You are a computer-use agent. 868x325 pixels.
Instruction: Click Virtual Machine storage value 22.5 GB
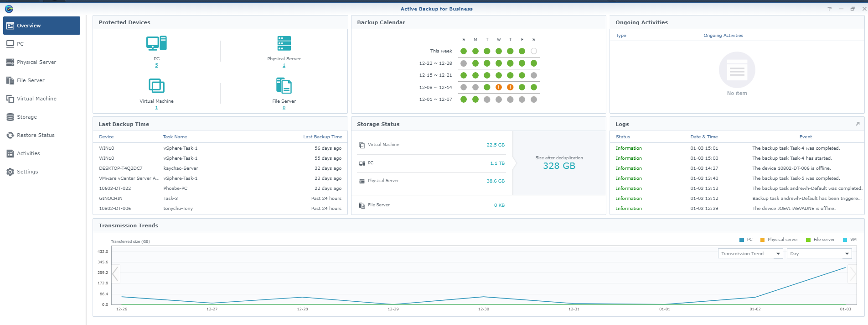(x=496, y=145)
